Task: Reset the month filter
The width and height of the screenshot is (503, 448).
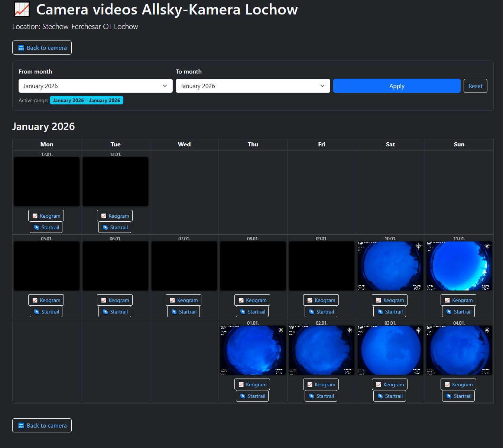Action: click(x=476, y=86)
